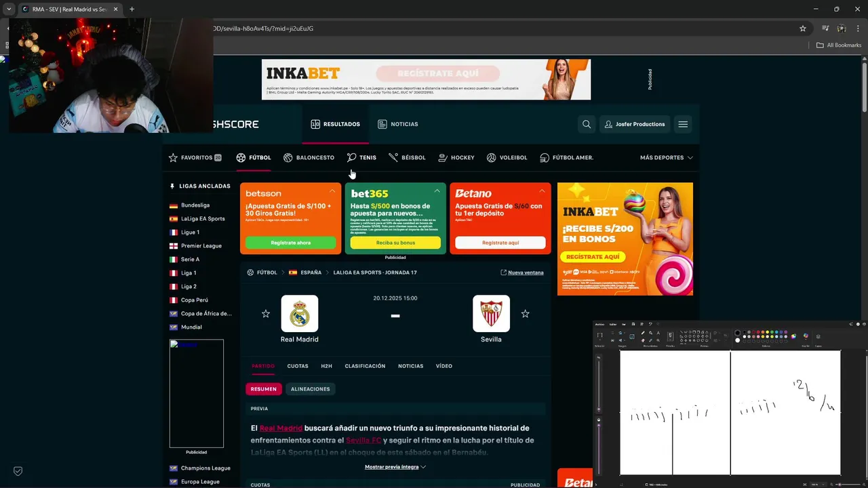Click the Chrome address bar URL
Image resolution: width=868 pixels, height=488 pixels.
pyautogui.click(x=262, y=28)
